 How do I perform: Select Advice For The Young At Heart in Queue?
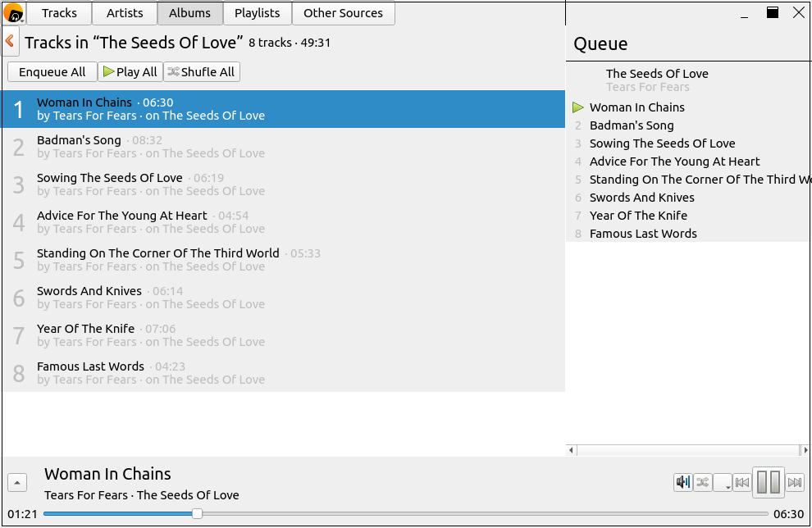coord(689,162)
